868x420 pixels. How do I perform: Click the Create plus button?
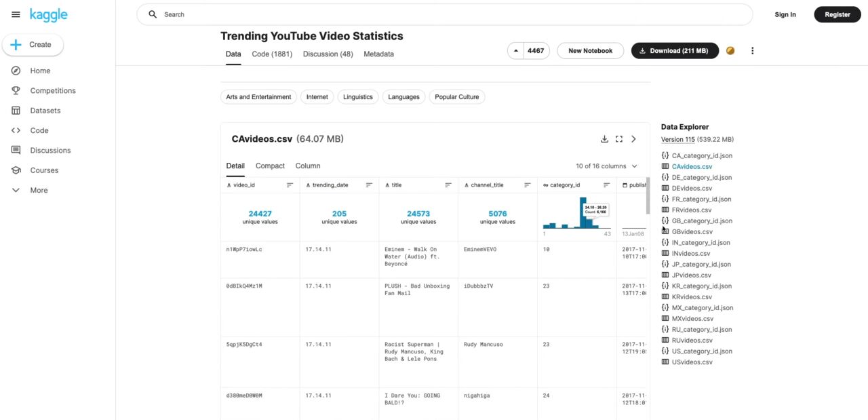tap(33, 45)
